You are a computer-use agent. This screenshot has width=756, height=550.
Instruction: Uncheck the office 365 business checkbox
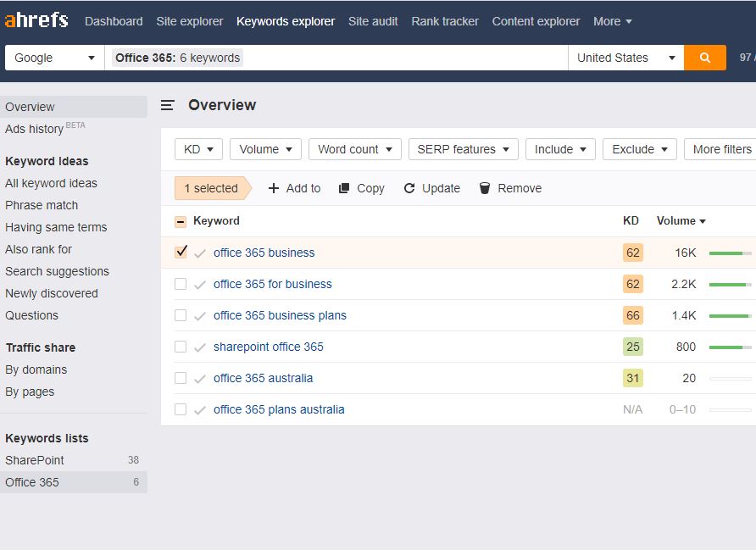click(181, 252)
